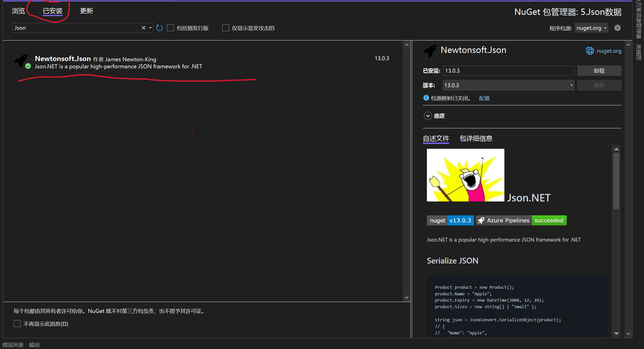
Task: Click the Json.NET logo image
Action: point(466,175)
